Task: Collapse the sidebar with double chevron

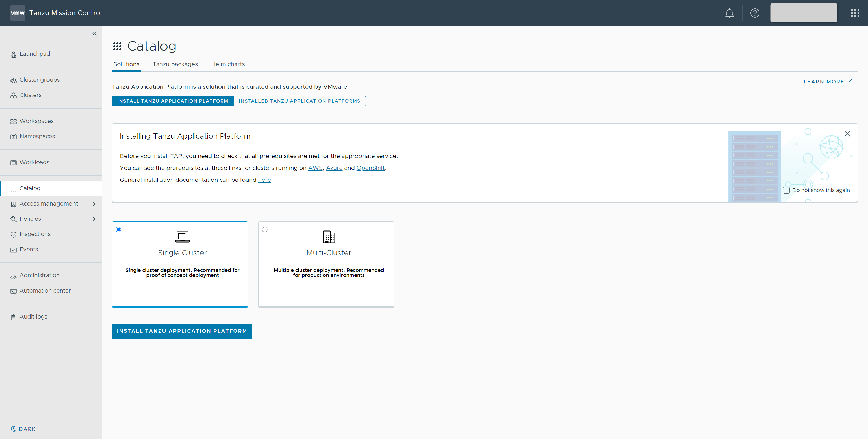Action: pyautogui.click(x=94, y=33)
